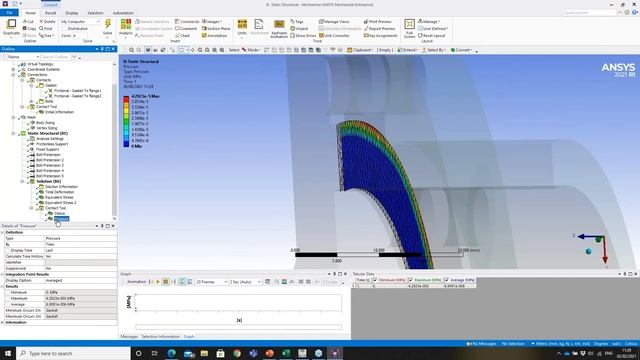The height and width of the screenshot is (360, 640).
Task: Select Bolt Pretension 5 in the tree
Action: [x=50, y=176]
